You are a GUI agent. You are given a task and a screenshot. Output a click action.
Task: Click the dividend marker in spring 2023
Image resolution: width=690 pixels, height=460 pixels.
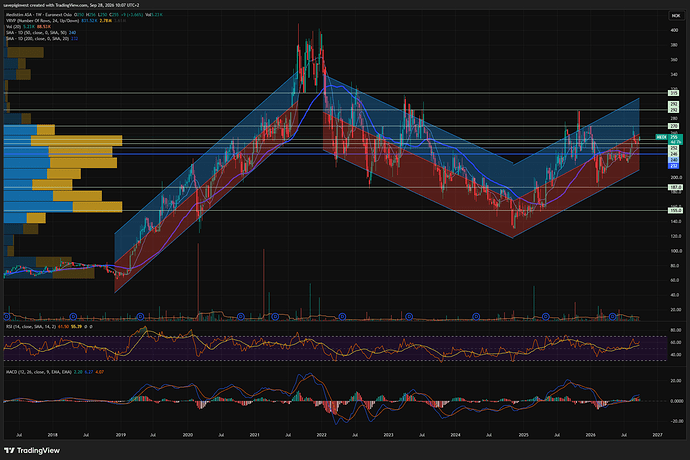click(409, 316)
